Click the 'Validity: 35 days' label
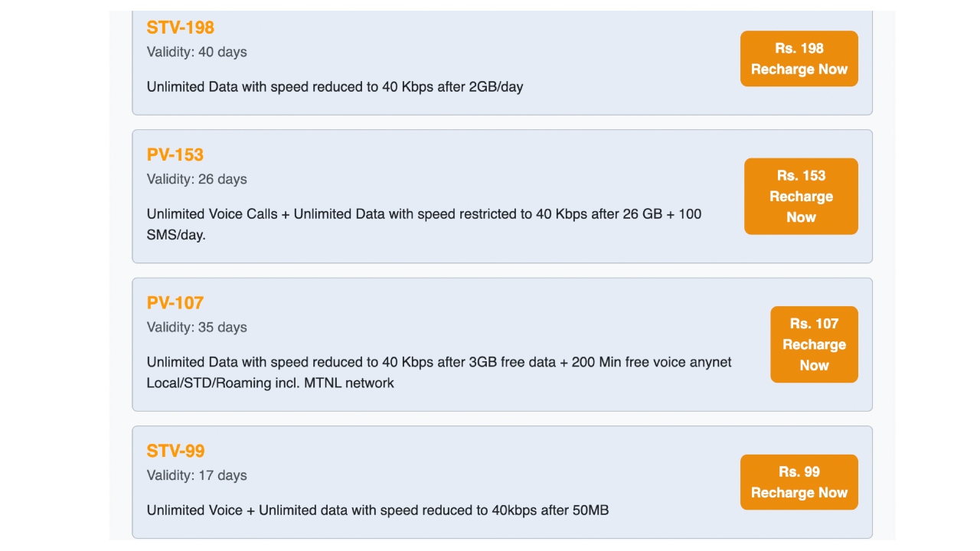Viewport: 980px width, 551px height. [x=197, y=327]
